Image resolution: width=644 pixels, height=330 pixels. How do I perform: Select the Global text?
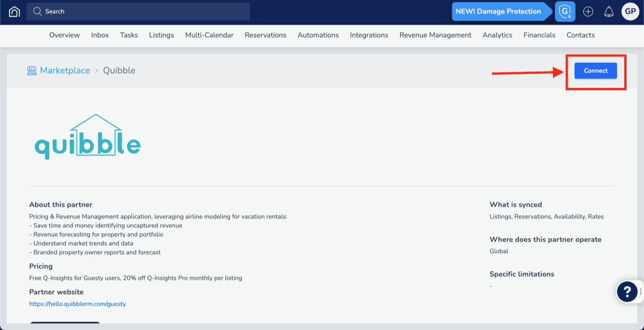click(x=499, y=251)
